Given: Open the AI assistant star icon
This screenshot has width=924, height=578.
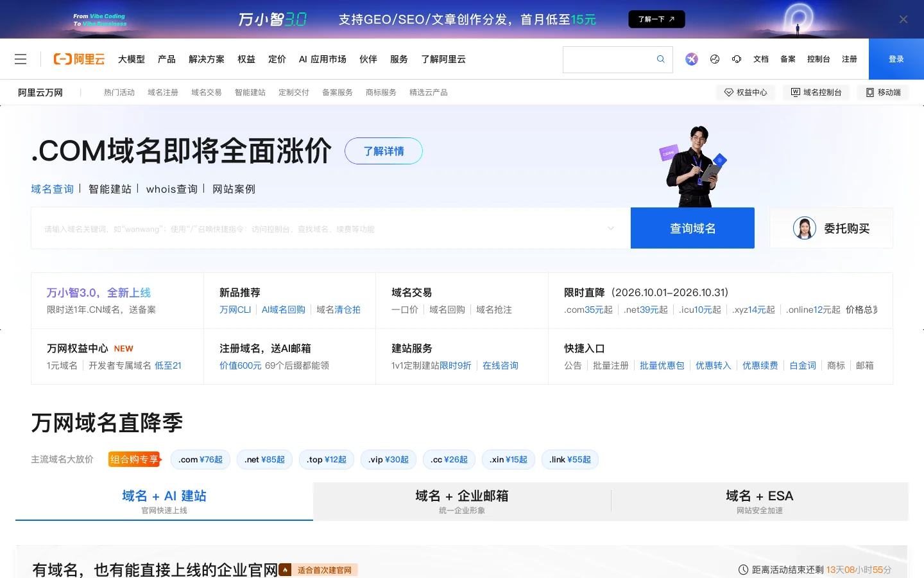Looking at the screenshot, I should tap(691, 59).
